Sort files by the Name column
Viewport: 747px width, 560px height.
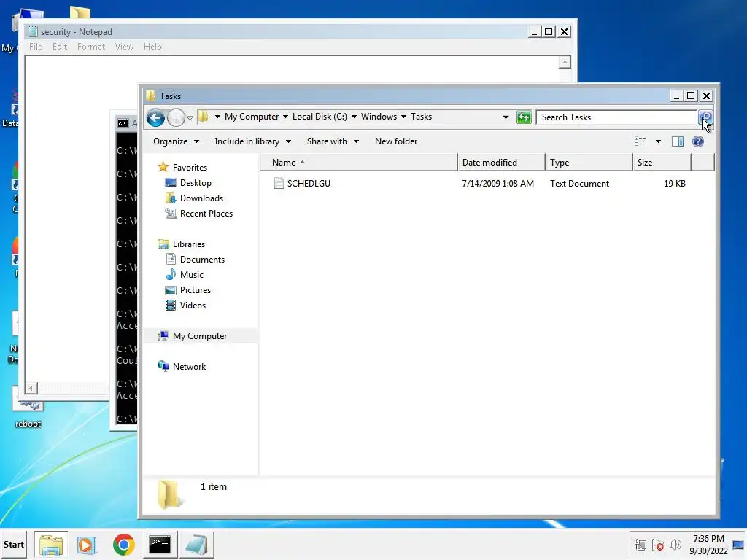click(358, 163)
